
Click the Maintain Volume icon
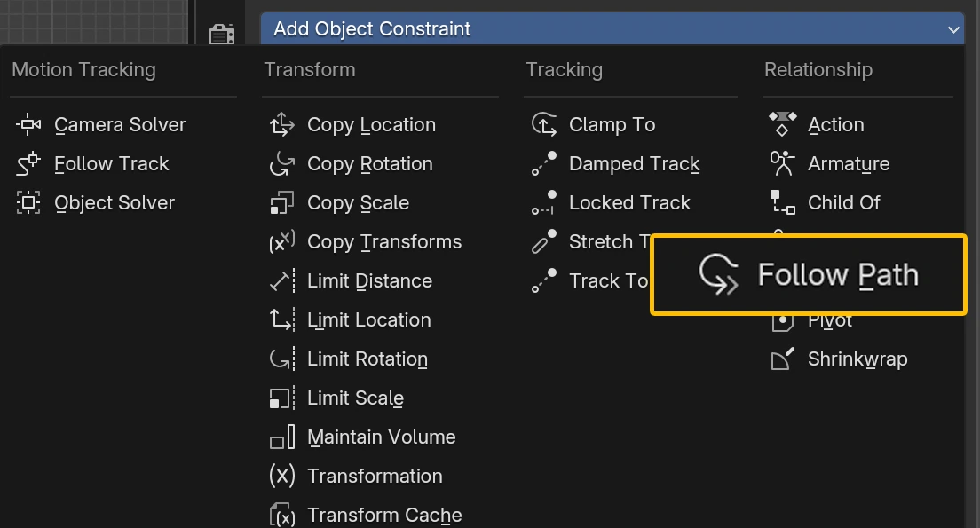[281, 437]
